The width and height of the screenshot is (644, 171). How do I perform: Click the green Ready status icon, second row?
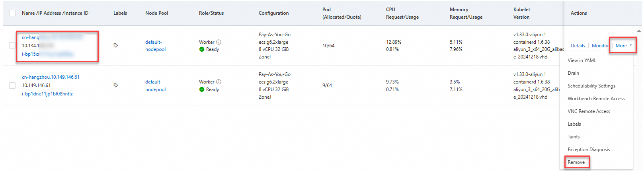pyautogui.click(x=202, y=89)
